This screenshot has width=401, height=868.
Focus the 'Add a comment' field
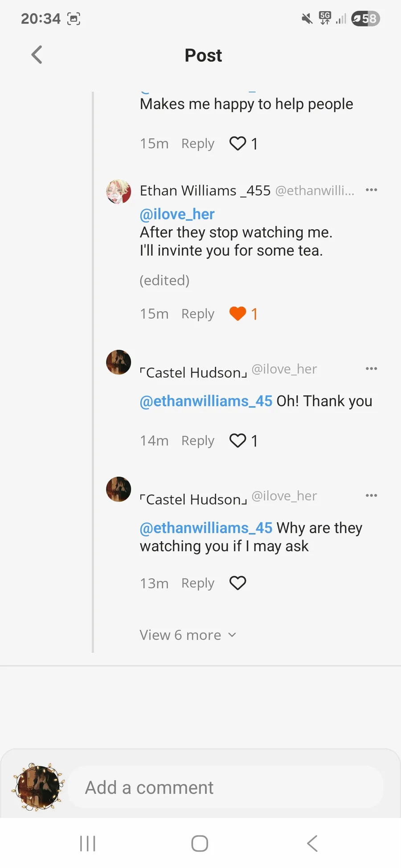(225, 787)
